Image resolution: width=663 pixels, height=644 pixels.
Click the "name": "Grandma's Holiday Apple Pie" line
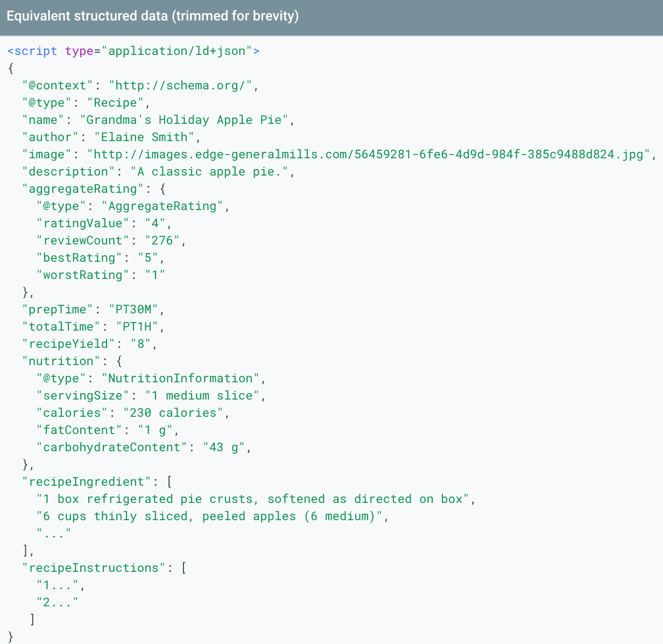click(x=159, y=120)
